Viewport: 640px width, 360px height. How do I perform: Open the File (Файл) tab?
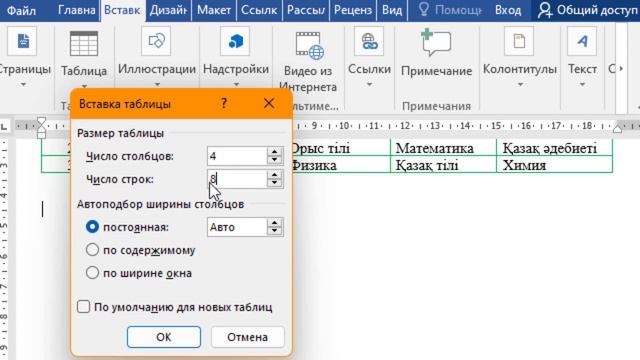click(x=22, y=10)
